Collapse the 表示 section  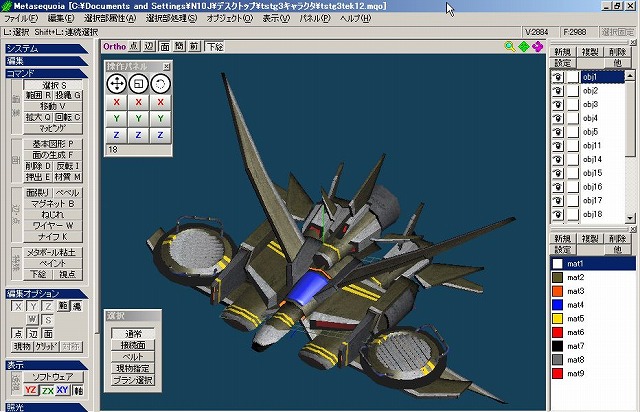pyautogui.click(x=46, y=365)
